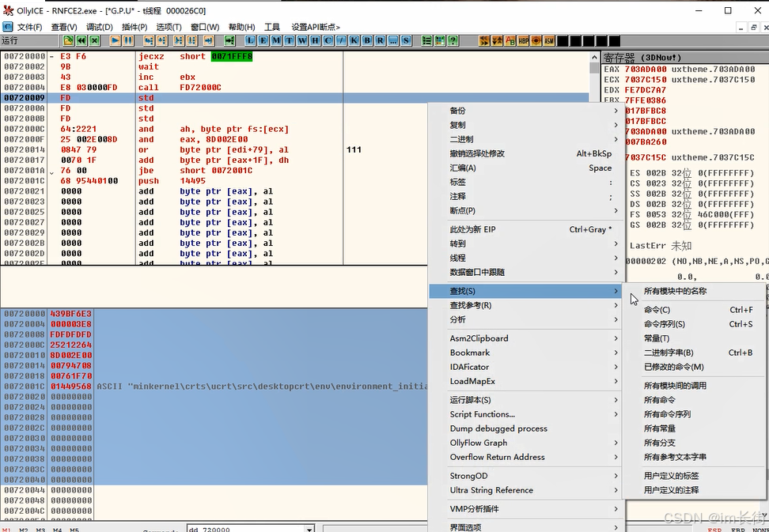The width and height of the screenshot is (769, 532).
Task: Click the LastErr 未知 register line
Action: pos(661,245)
